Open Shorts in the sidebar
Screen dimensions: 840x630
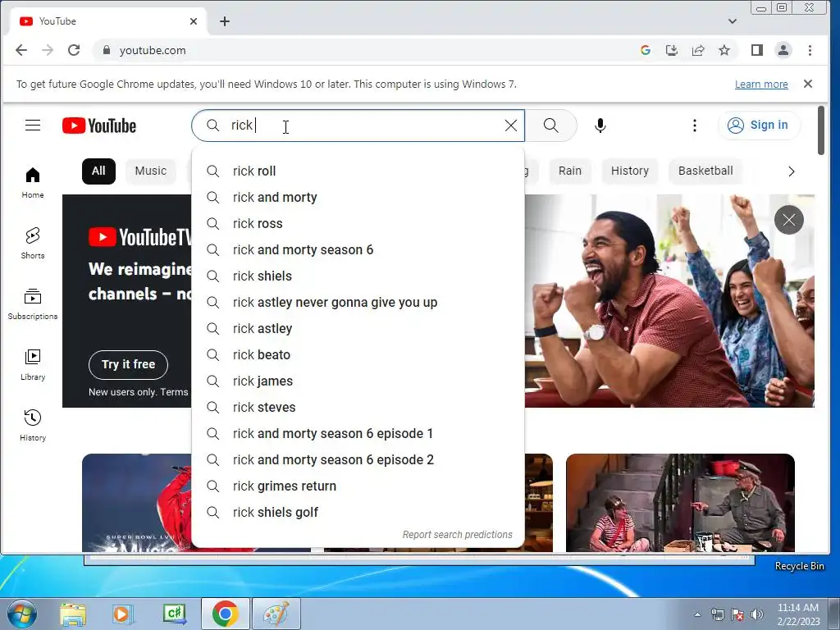click(x=33, y=243)
